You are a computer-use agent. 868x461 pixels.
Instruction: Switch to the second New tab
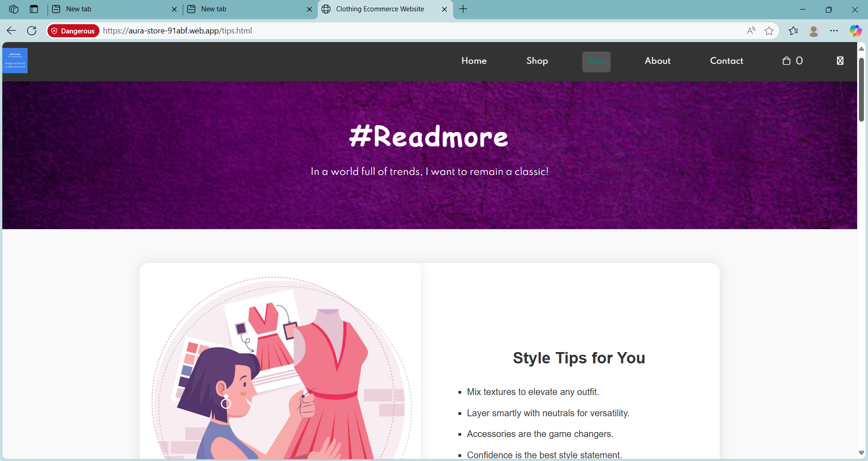[250, 9]
